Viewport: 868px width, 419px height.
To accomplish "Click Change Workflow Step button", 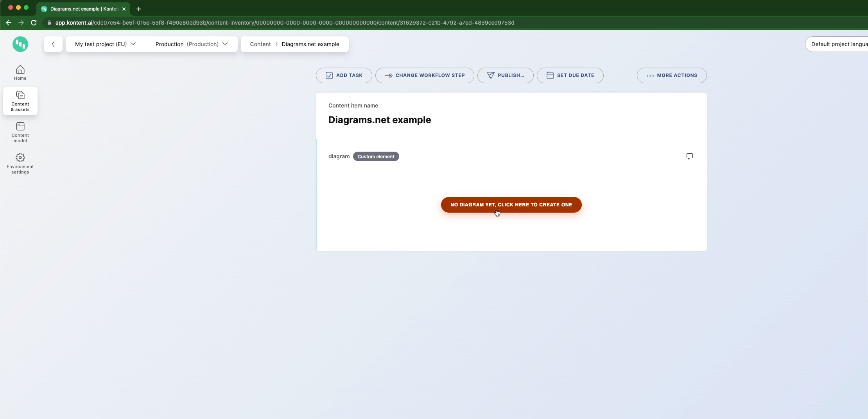I will (425, 75).
